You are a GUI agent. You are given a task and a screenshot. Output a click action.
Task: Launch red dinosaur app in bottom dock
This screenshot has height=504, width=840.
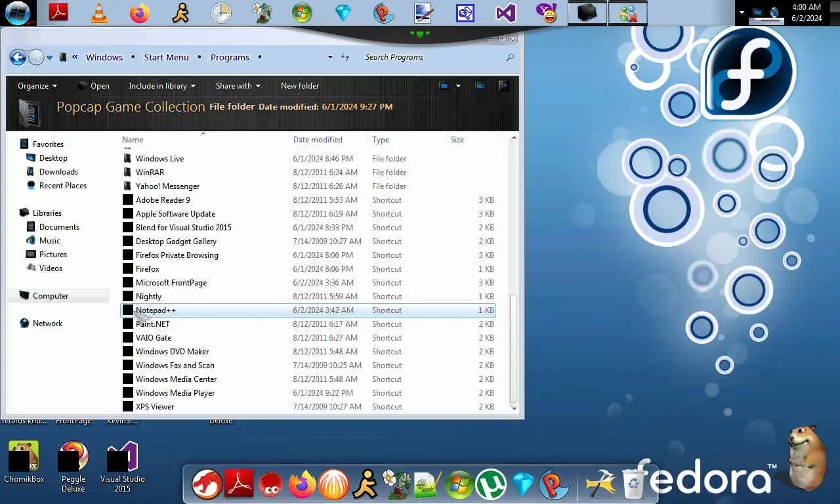[207, 485]
